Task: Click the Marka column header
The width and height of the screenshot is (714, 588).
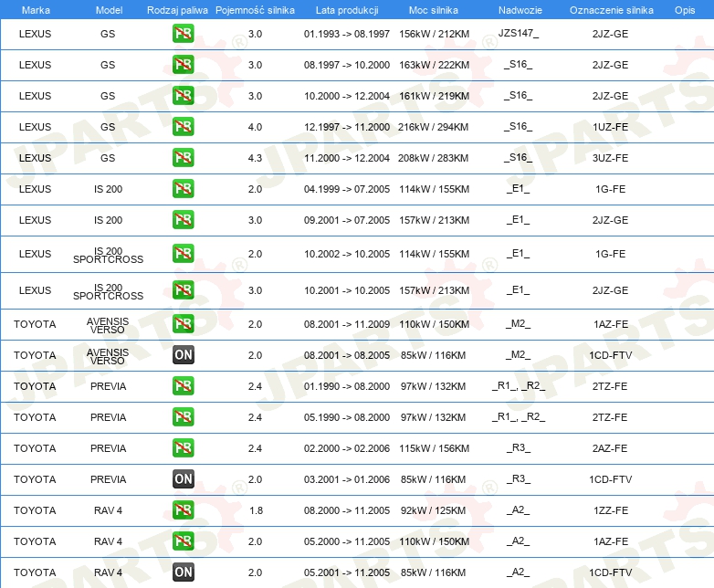Action: (36, 10)
